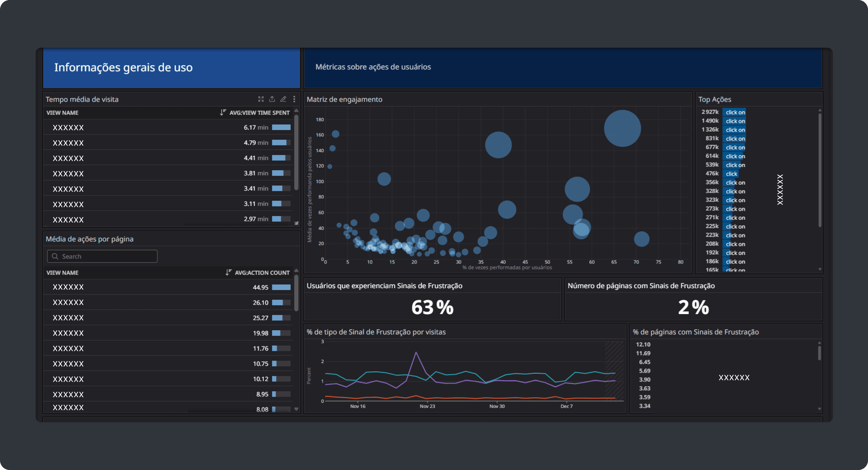
Task: Click the 2 % frustration pages value
Action: (693, 307)
